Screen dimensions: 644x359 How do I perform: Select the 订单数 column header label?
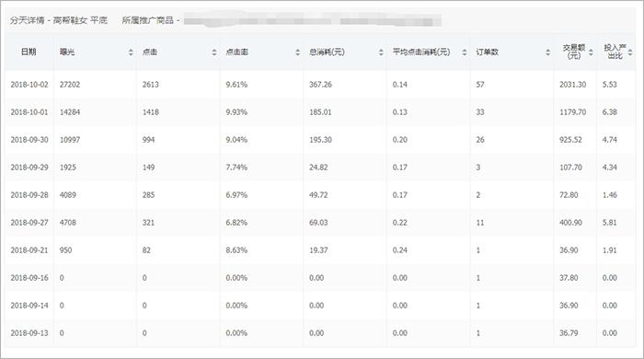click(487, 52)
